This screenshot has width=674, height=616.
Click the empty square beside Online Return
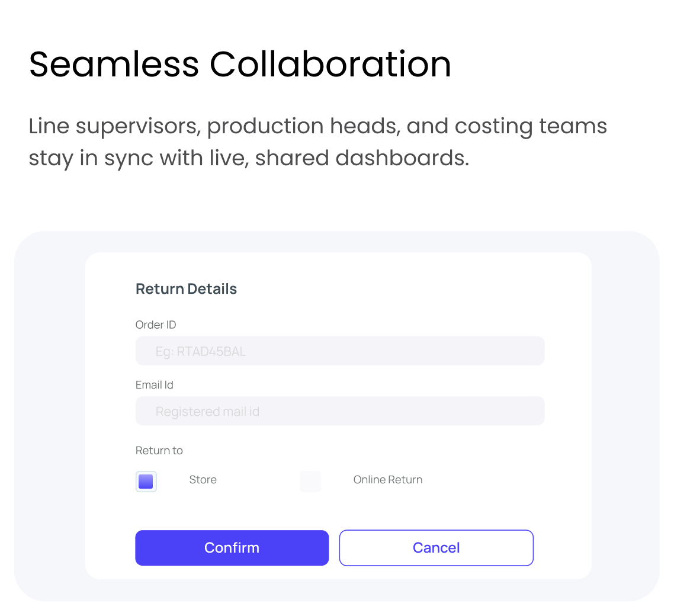310,482
